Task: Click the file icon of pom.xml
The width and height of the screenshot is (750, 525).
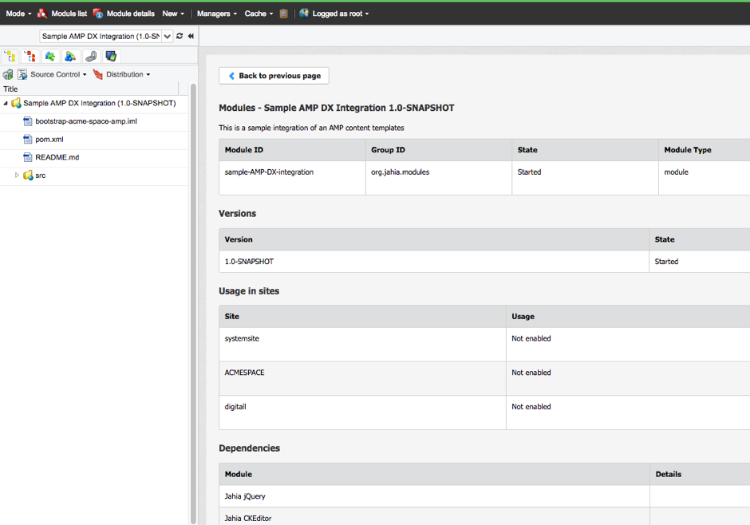Action: [x=28, y=139]
